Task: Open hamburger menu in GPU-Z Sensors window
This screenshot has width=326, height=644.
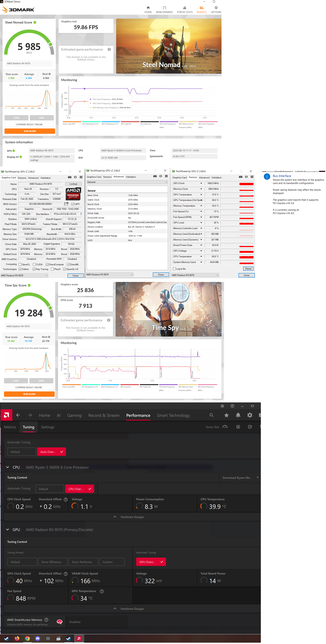Action: [x=252, y=177]
